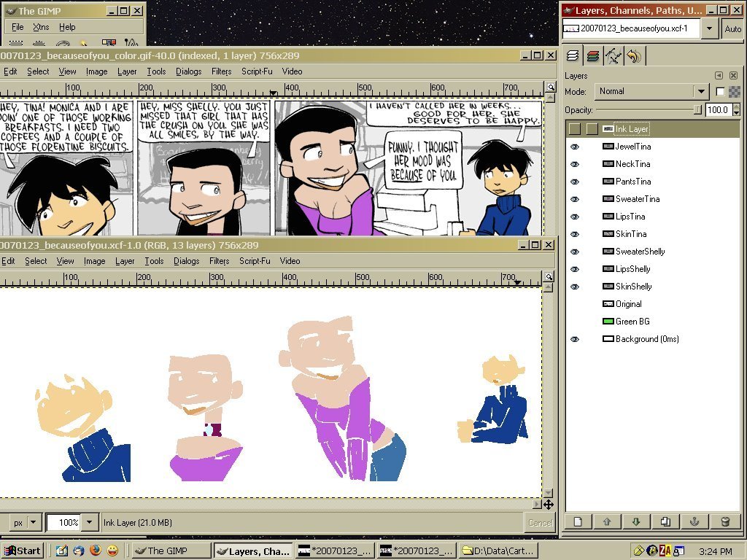This screenshot has width=747, height=560.
Task: Adjust the layer Opacity slider handle
Action: (x=697, y=110)
